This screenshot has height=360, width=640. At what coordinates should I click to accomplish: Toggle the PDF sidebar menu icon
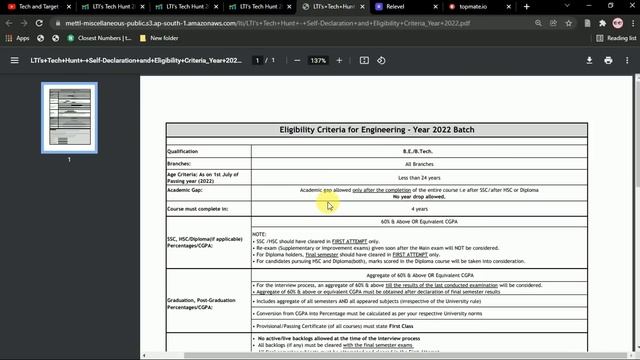15,60
